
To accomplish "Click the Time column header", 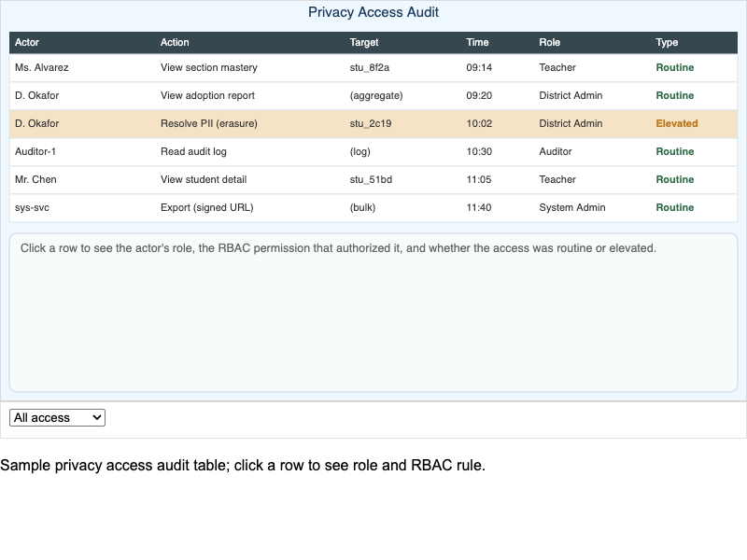I will [477, 42].
